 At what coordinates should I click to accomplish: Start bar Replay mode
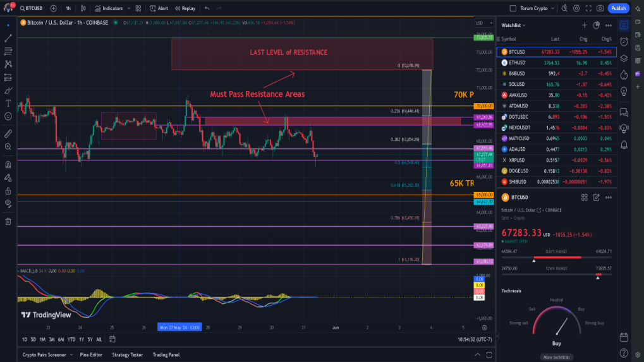click(x=185, y=8)
